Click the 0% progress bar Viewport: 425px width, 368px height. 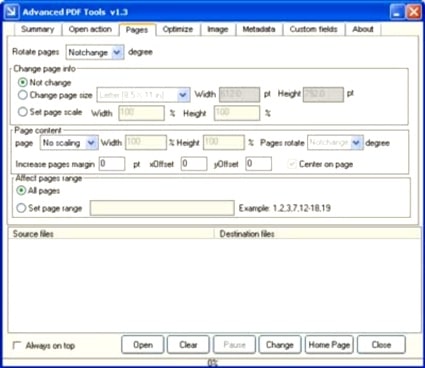click(212, 362)
